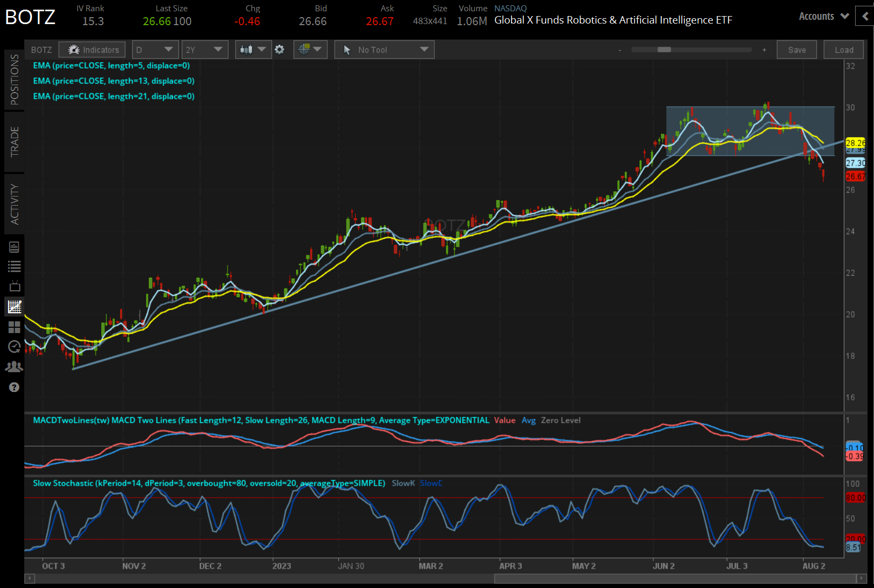
Task: Adjust the chart zoom slider
Action: [664, 49]
